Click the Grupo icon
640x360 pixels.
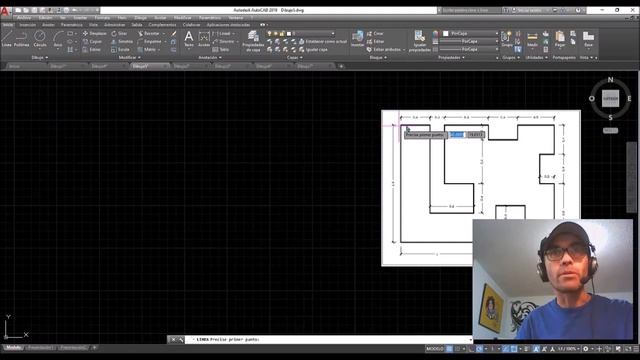pyautogui.click(x=506, y=39)
